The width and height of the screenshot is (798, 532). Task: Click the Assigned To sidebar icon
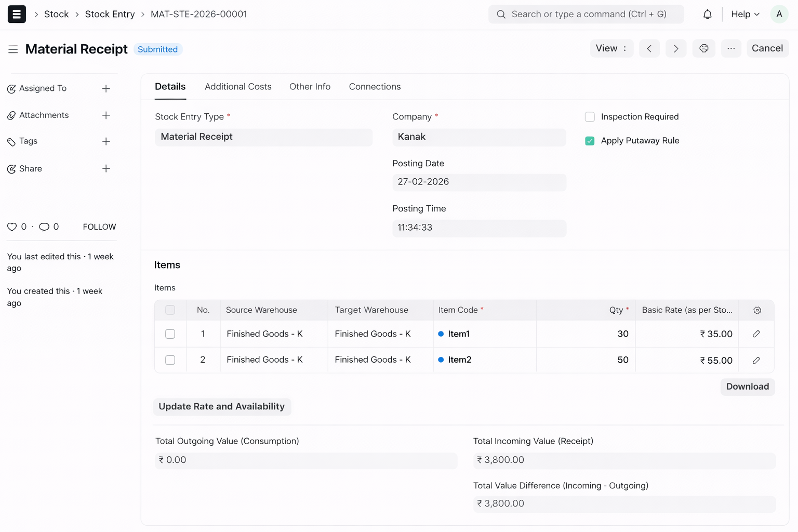pos(11,89)
